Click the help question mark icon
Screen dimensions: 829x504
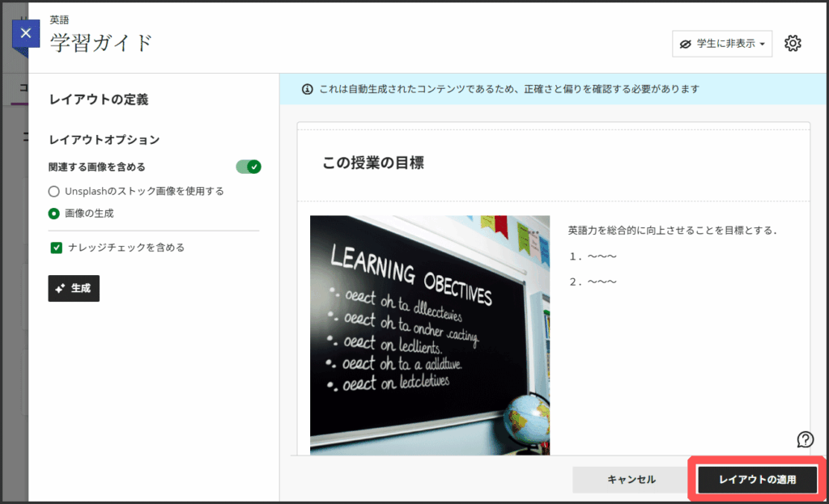[805, 439]
